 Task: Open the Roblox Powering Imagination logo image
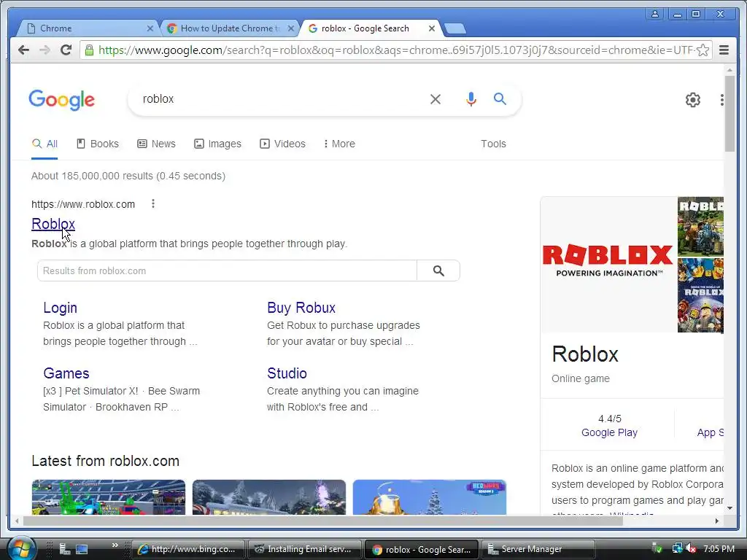tap(608, 264)
